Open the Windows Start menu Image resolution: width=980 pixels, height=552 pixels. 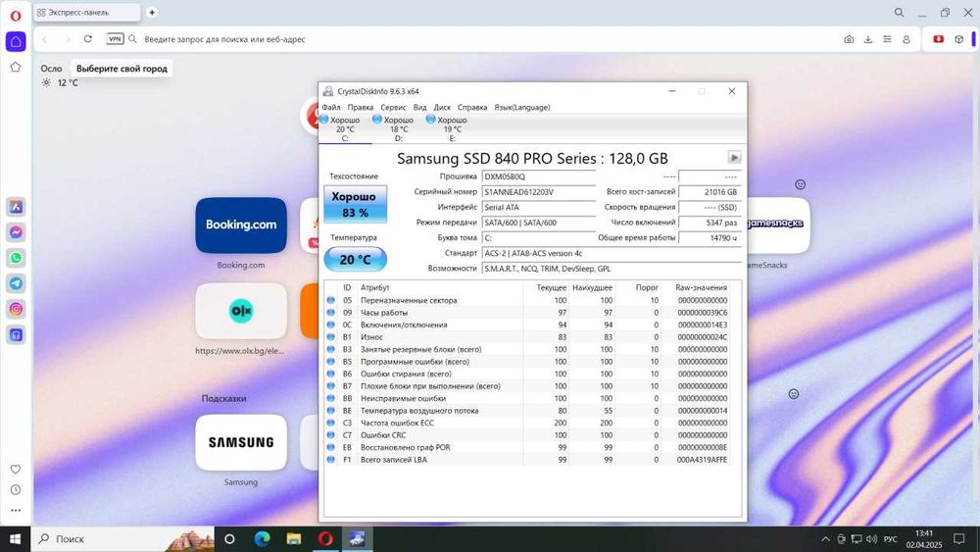pos(15,539)
